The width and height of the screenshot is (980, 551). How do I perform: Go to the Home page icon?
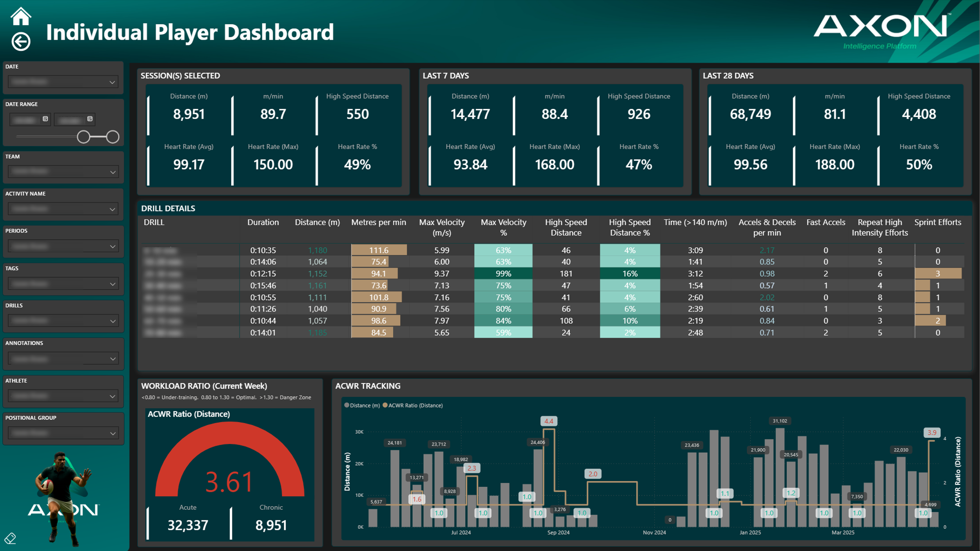(20, 16)
